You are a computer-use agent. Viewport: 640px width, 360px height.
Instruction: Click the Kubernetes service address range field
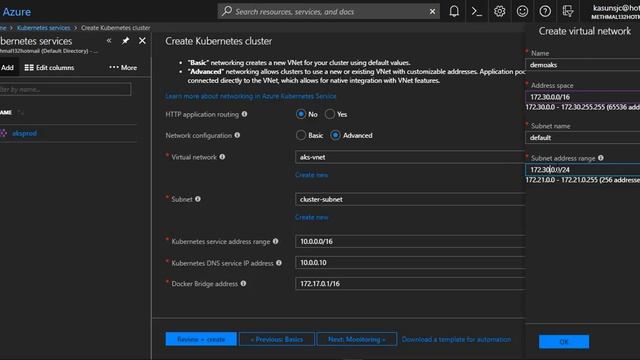coord(410,241)
